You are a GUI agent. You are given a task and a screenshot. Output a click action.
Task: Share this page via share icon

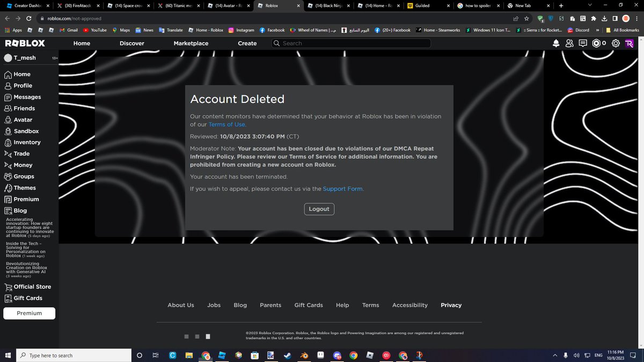tap(516, 18)
